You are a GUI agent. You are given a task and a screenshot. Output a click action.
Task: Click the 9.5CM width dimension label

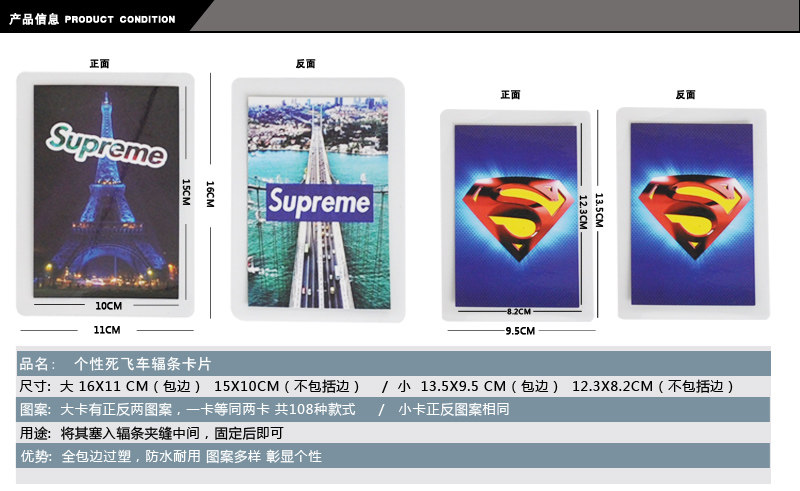pos(520,331)
